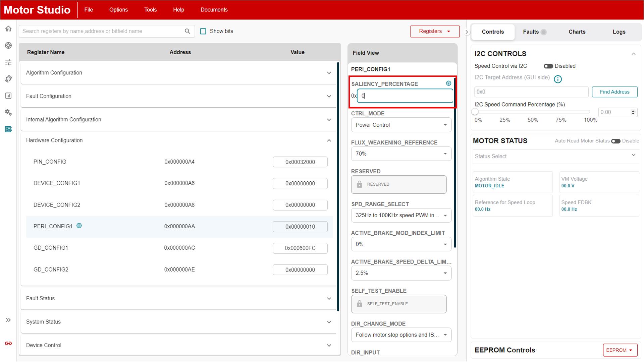The width and height of the screenshot is (644, 362).
Task: Toggle Auto Read Motor Status switch
Action: coord(615,141)
